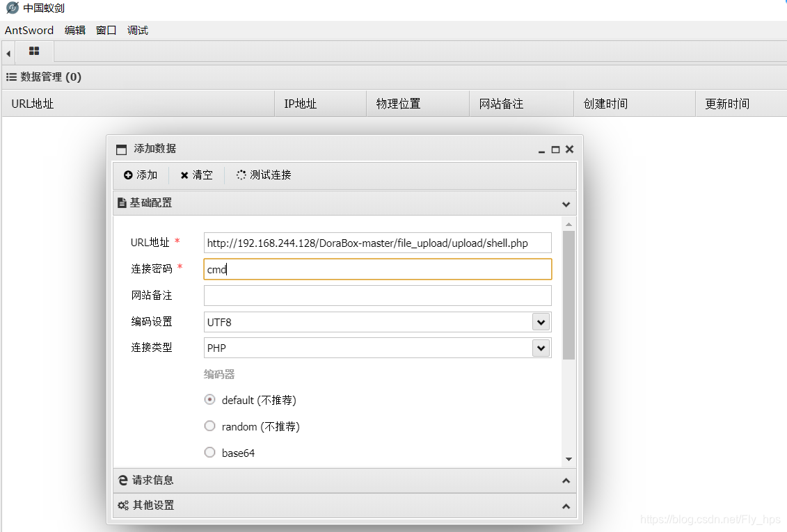Click the dialog vertical scrollbar thumb
This screenshot has width=787, height=532.
pos(569,296)
